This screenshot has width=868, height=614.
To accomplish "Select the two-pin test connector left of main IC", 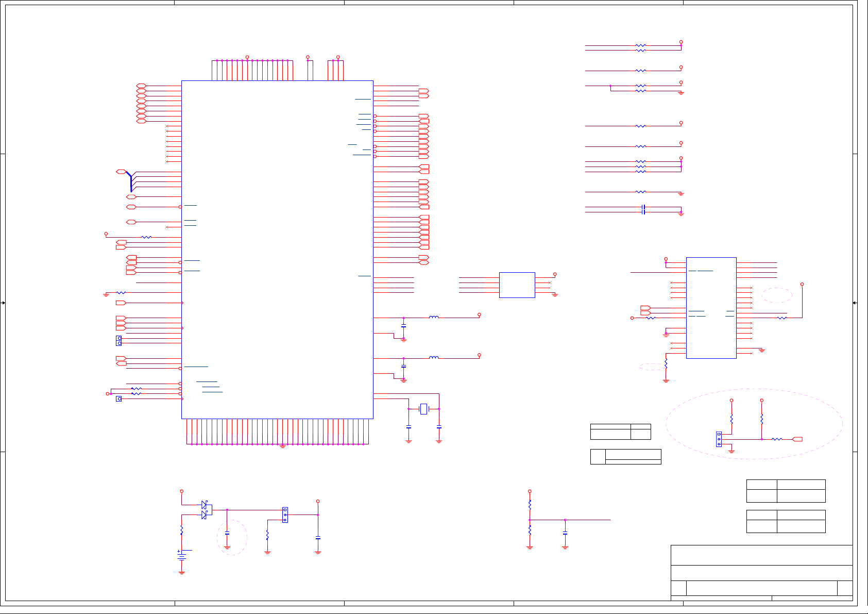I will (x=118, y=340).
